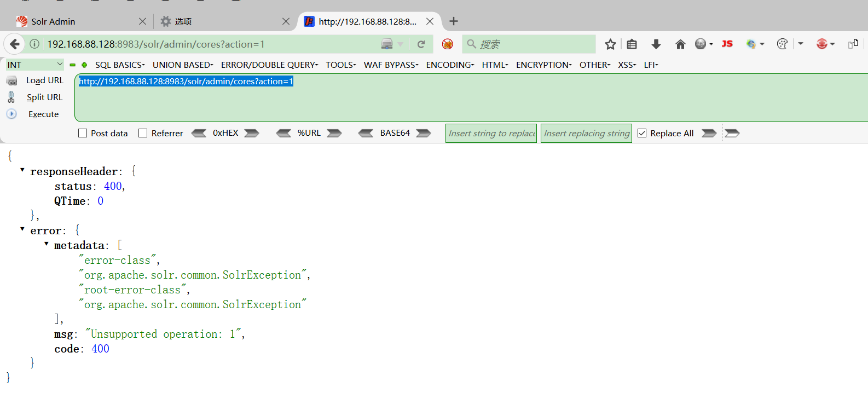Show site information icon in address bar
Screen dimensions: 868x410
34,44
